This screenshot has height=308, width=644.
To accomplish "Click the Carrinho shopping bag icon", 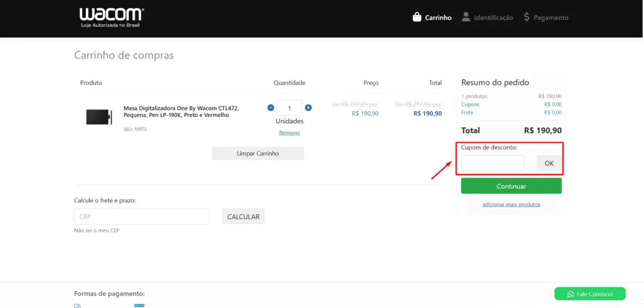I will (417, 17).
